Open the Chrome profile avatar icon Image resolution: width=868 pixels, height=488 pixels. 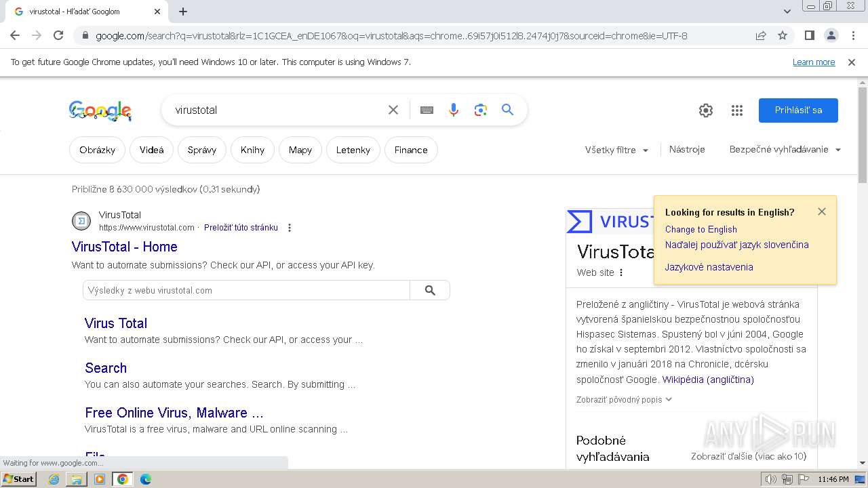[x=831, y=35]
